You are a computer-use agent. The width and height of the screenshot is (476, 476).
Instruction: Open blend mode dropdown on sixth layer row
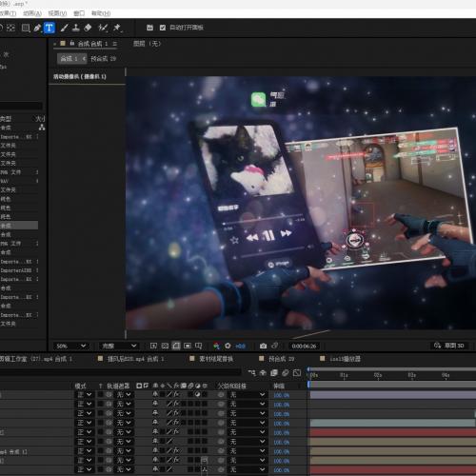coord(85,441)
